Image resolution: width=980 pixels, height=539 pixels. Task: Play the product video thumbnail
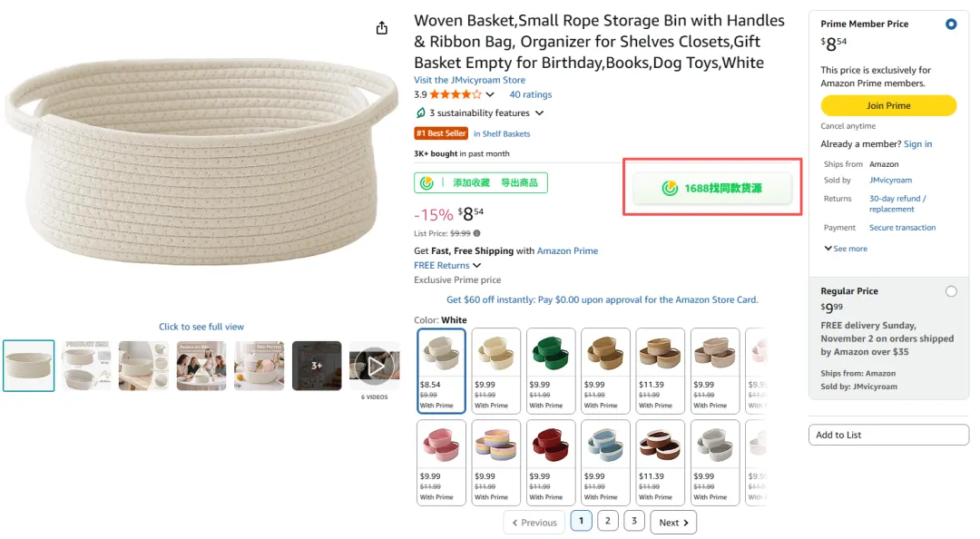click(374, 366)
